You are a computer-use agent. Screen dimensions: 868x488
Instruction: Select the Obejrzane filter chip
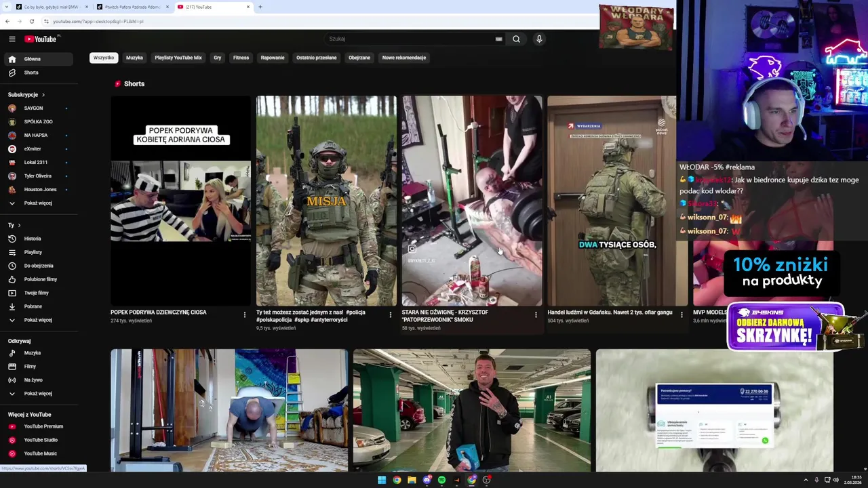[359, 58]
